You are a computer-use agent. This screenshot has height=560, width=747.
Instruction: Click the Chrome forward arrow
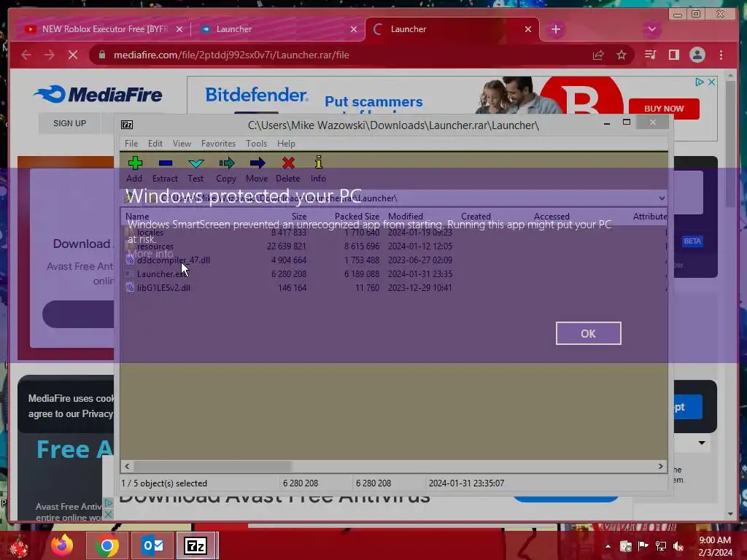49,55
